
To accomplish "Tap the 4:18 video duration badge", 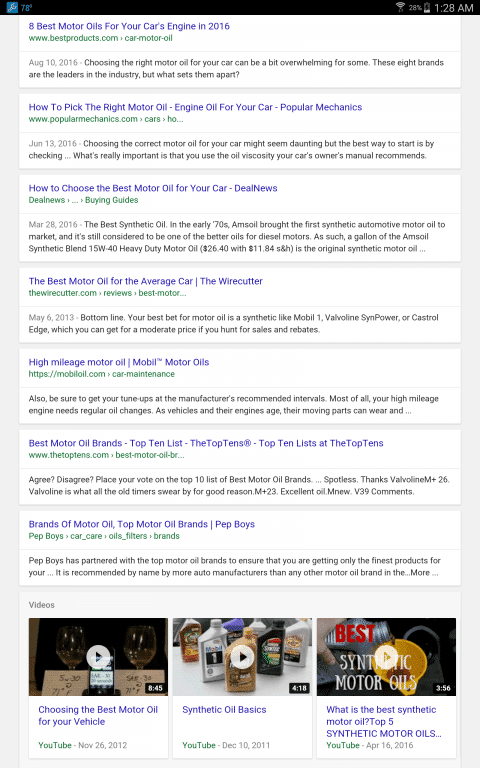I will 299,688.
